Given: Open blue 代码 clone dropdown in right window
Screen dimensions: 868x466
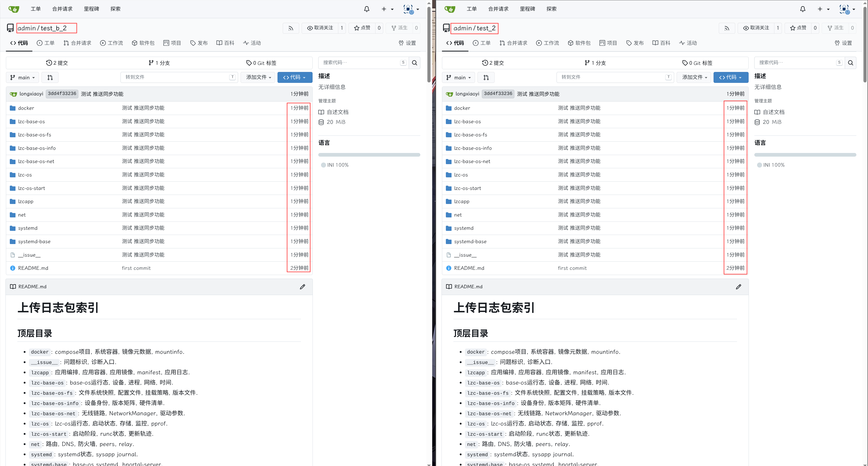Looking at the screenshot, I should pyautogui.click(x=731, y=77).
